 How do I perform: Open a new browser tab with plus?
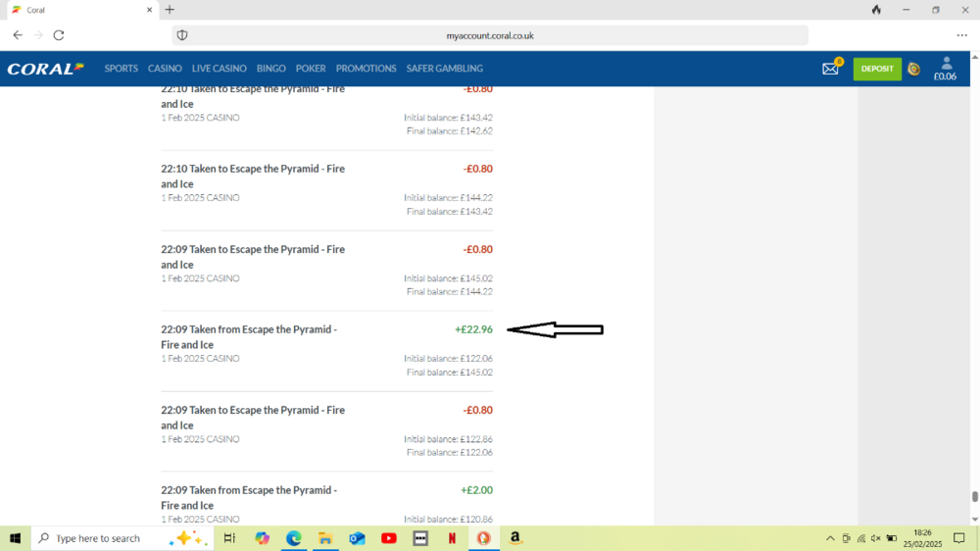(x=170, y=10)
